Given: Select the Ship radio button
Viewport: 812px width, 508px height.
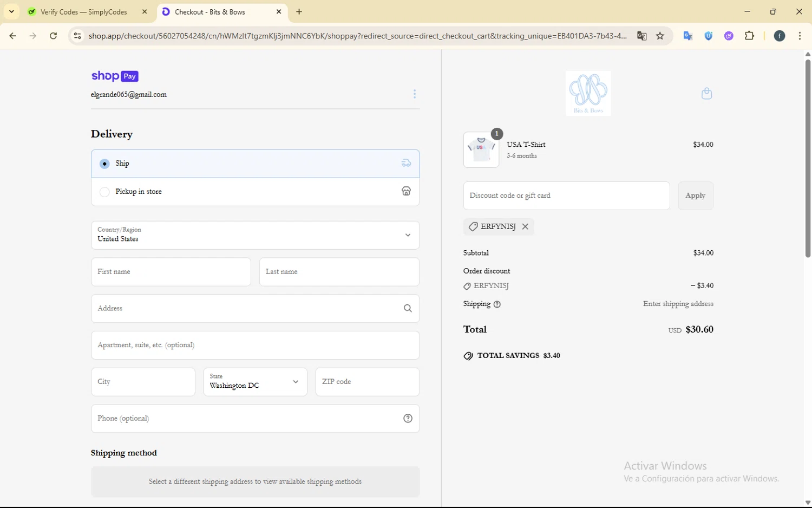Looking at the screenshot, I should (104, 164).
